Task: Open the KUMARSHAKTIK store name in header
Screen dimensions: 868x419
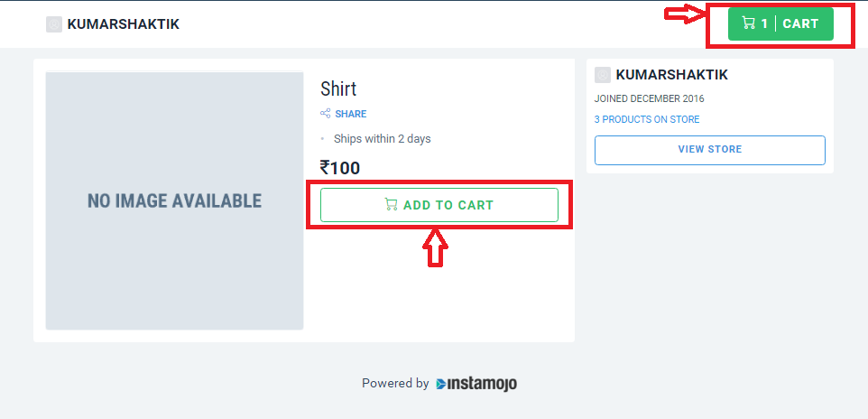Action: [124, 24]
